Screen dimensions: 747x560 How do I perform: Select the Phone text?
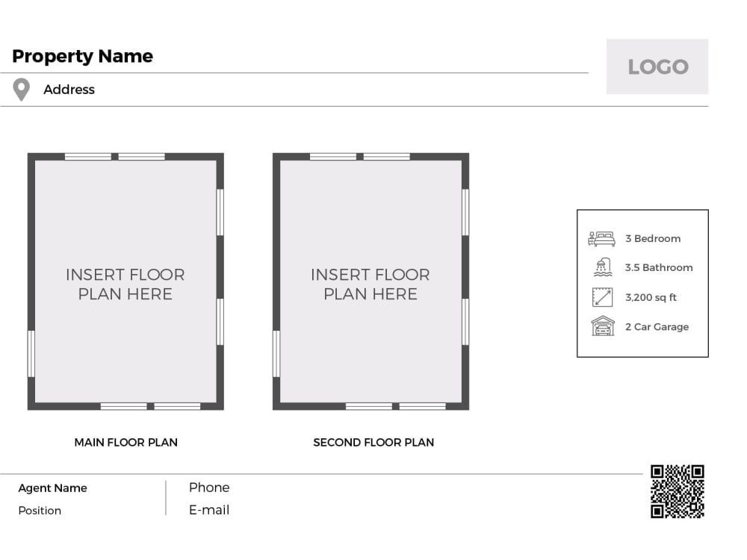point(209,488)
